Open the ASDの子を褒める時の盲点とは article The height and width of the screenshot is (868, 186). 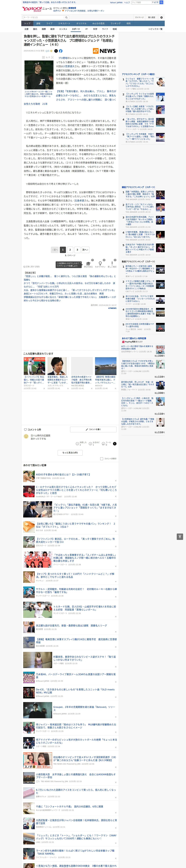point(63,475)
